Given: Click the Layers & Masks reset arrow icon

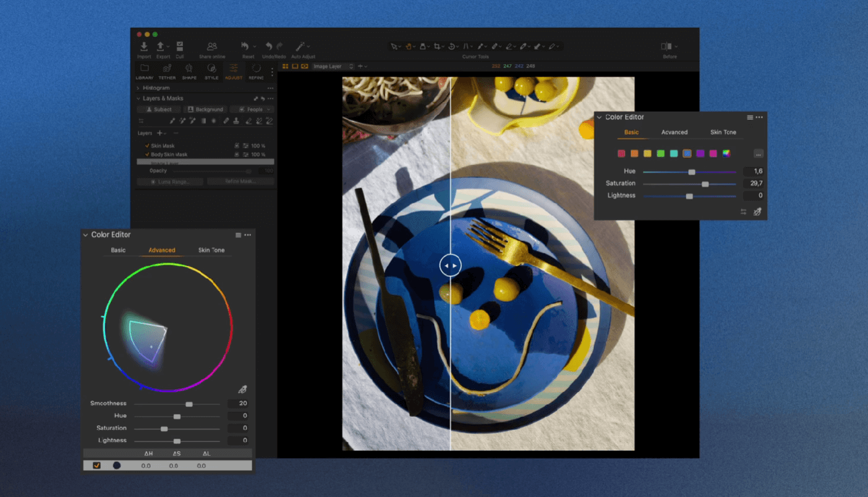Looking at the screenshot, I should 263,98.
